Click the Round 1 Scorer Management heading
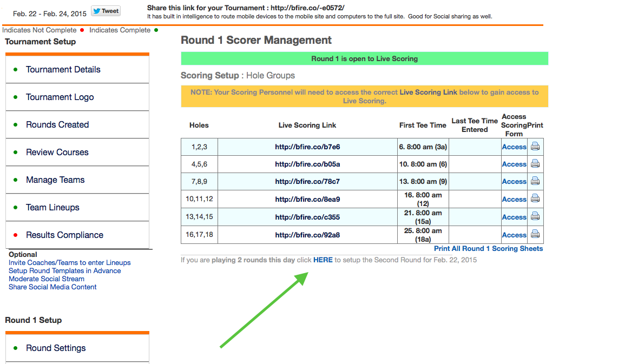This screenshot has width=618, height=364. point(256,40)
